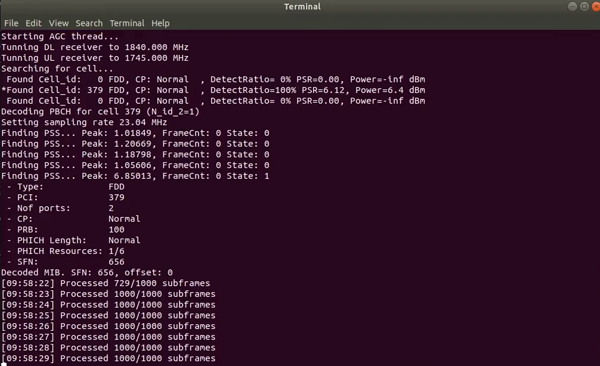Image resolution: width=600 pixels, height=366 pixels.
Task: Click the Setting sampling rate 23.04 MHz line
Action: (84, 122)
